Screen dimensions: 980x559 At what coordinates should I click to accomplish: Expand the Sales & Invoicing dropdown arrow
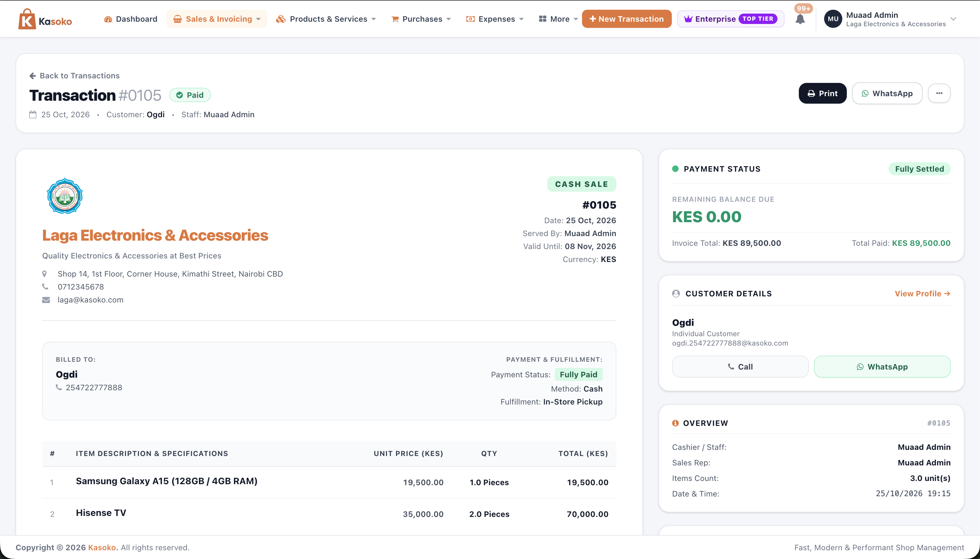click(x=259, y=19)
